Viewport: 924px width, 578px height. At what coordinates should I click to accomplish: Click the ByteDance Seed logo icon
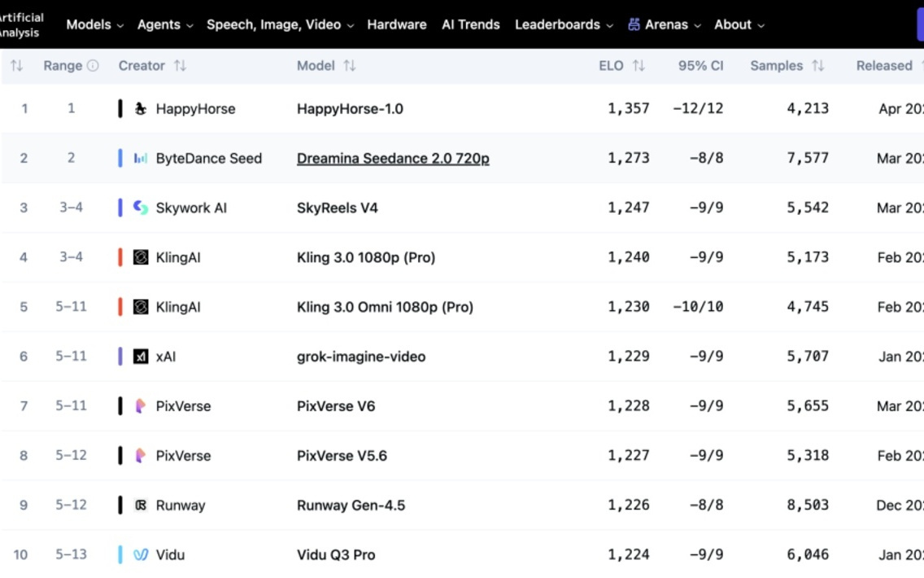[140, 158]
